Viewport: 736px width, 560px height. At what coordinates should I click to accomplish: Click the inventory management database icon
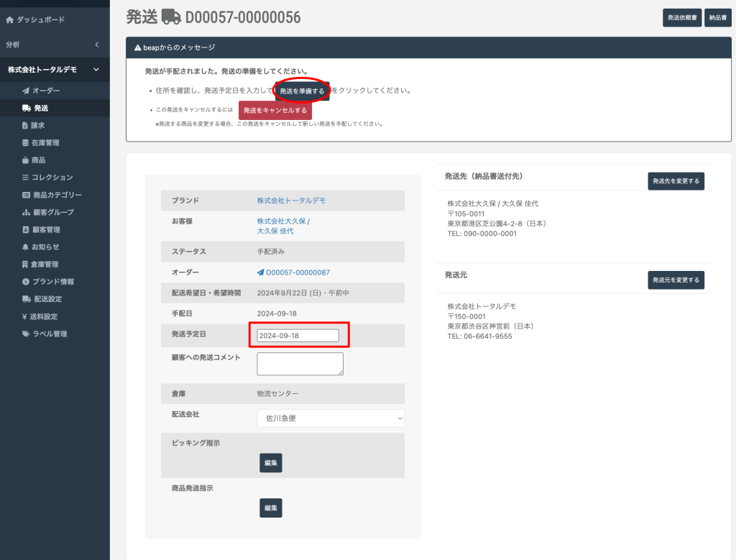point(26,142)
